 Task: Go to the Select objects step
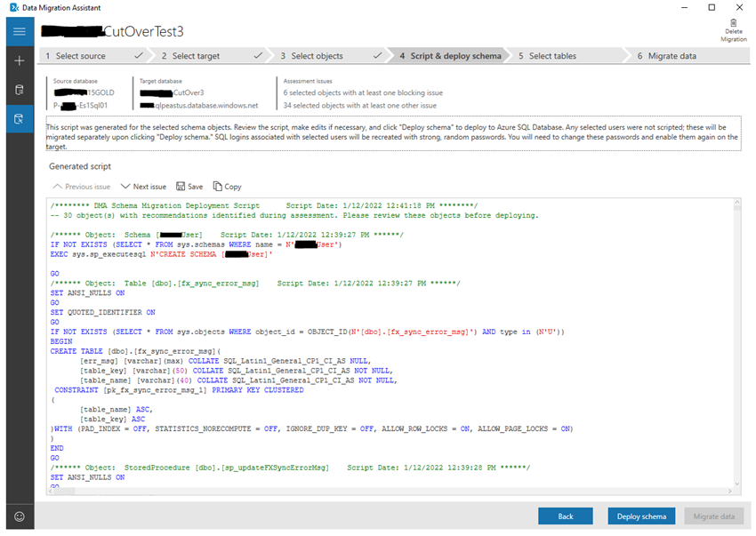click(318, 55)
